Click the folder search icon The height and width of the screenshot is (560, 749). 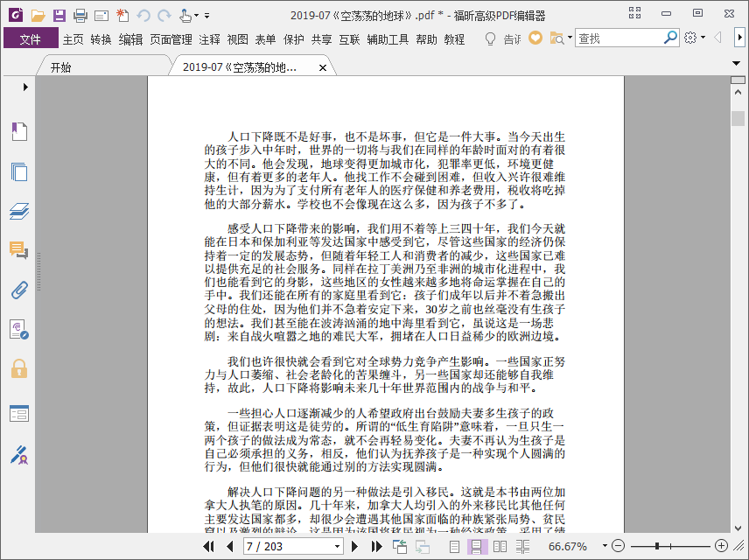(x=556, y=38)
